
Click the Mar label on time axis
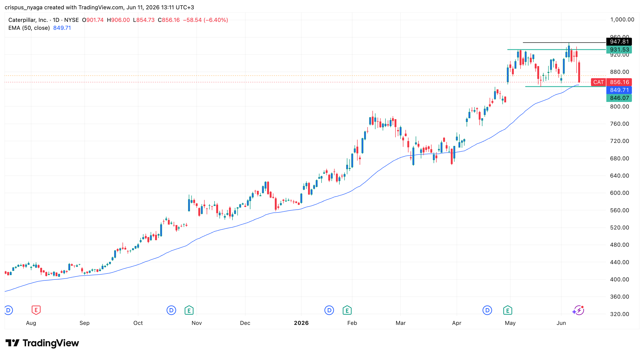pos(401,323)
